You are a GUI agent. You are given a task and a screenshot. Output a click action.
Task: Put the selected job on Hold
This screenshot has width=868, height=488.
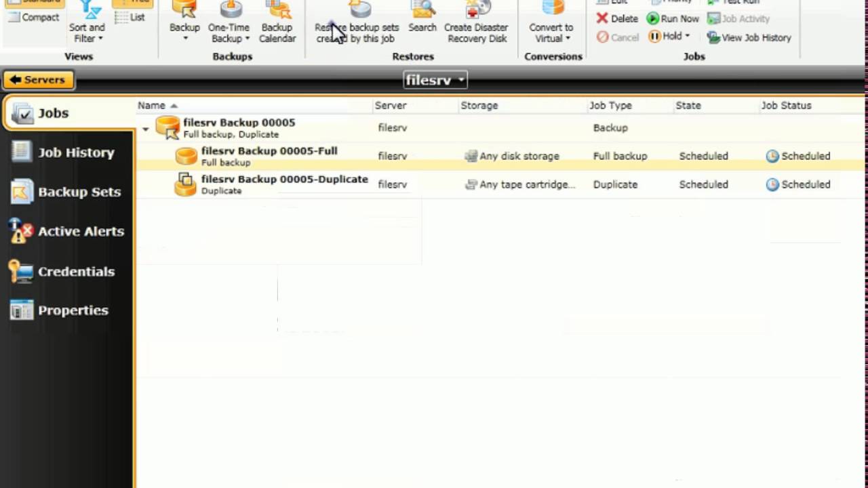point(668,36)
